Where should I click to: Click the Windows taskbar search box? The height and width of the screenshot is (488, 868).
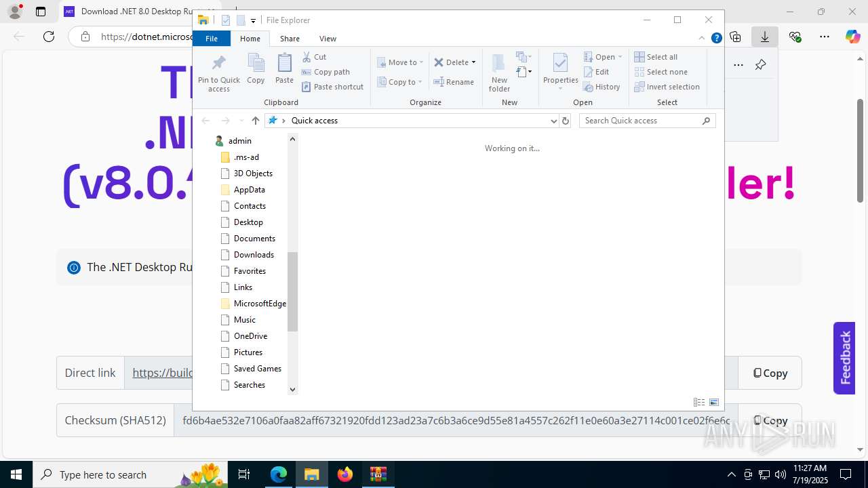click(129, 474)
